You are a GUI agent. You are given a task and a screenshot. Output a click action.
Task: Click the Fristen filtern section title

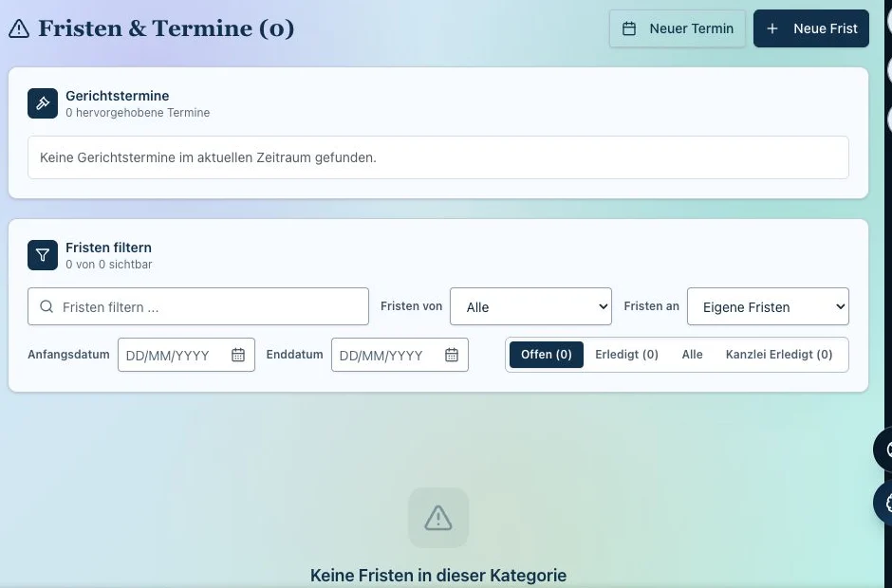[109, 248]
